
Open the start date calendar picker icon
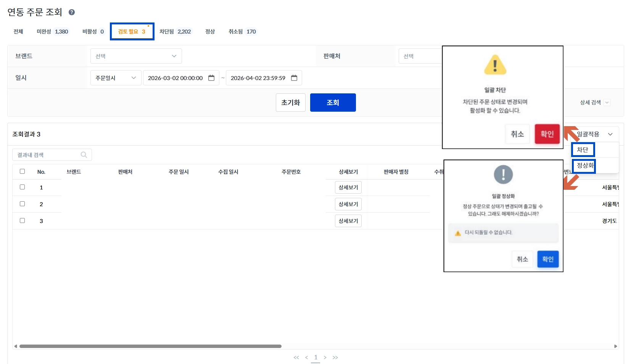(211, 78)
